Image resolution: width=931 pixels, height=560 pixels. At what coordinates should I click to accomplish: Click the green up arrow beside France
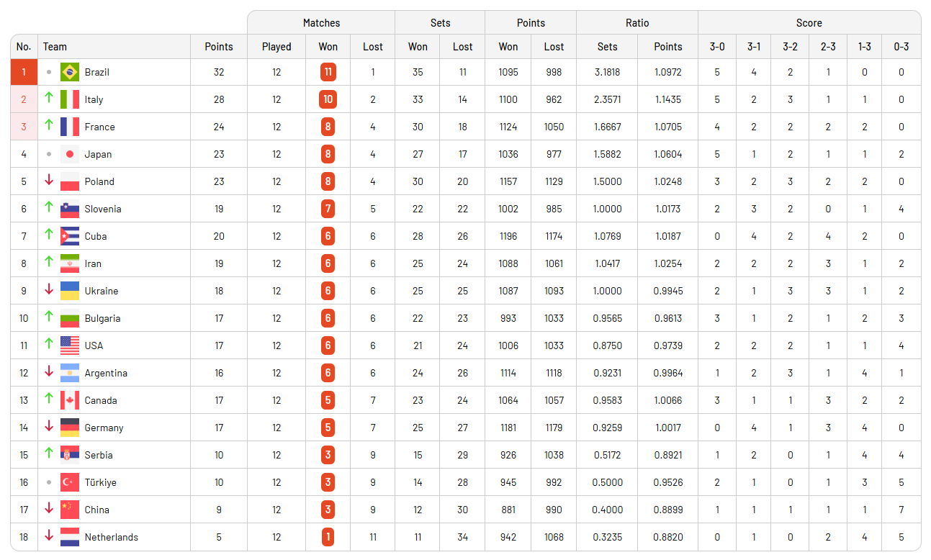point(49,126)
